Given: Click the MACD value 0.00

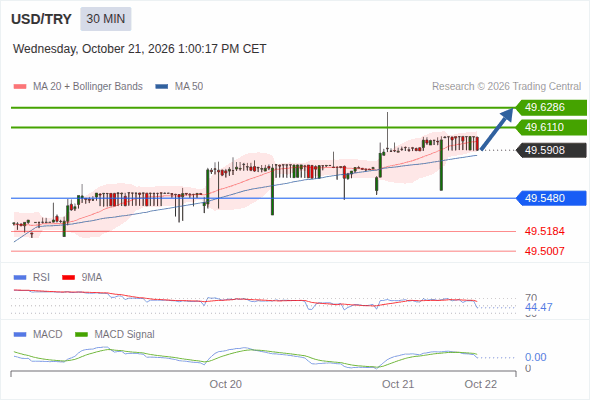Looking at the screenshot, I should 536,357.
